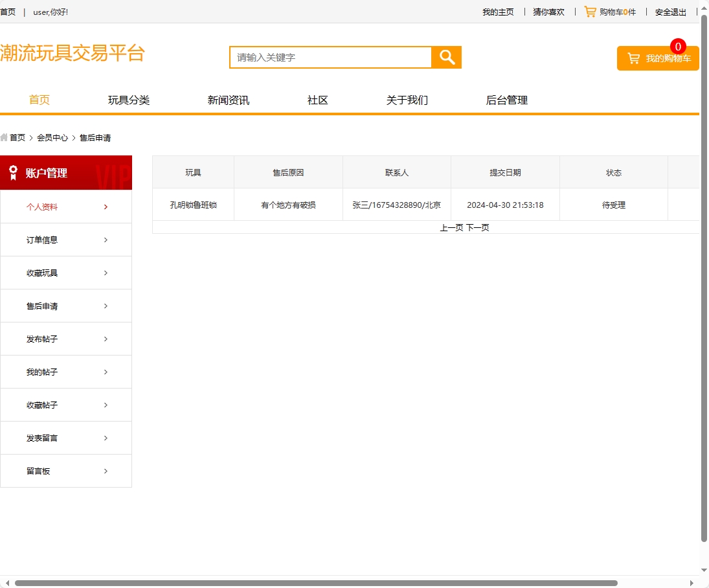Expand the 留言板 sidebar item chevron

click(x=106, y=471)
